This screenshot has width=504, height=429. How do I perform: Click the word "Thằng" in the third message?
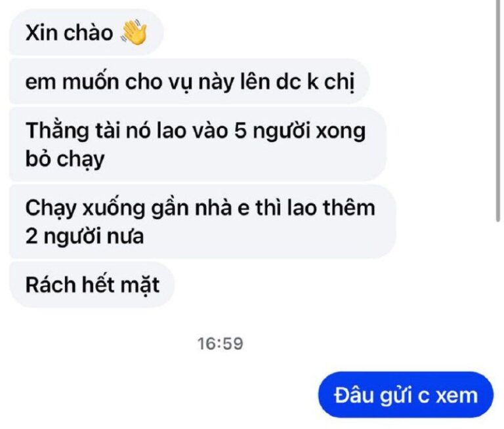[x=57, y=131]
